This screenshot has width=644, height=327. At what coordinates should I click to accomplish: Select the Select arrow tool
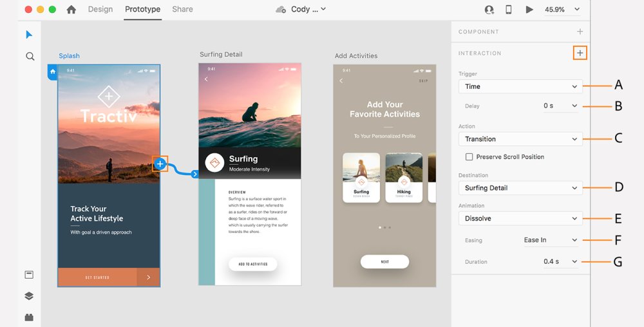pos(29,35)
